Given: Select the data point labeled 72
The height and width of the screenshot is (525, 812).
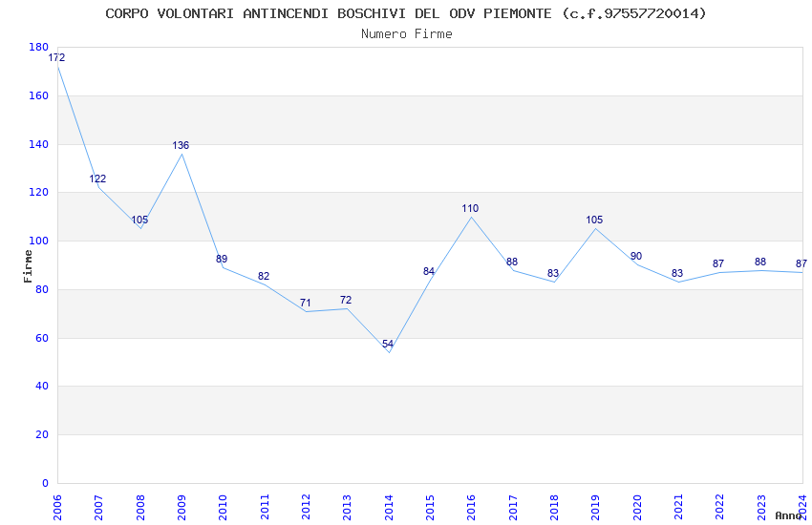Looking at the screenshot, I should pyautogui.click(x=346, y=300).
